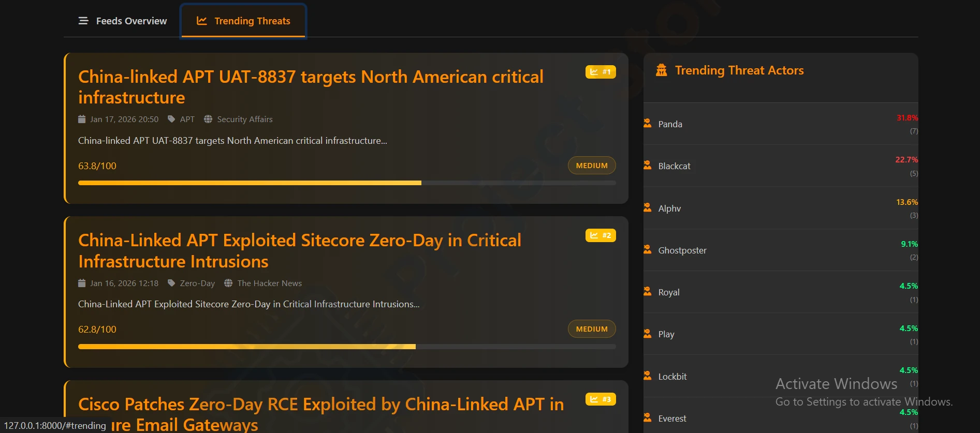Image resolution: width=980 pixels, height=433 pixels.
Task: Open the Sitecore Zero-Day article headline
Action: click(300, 251)
